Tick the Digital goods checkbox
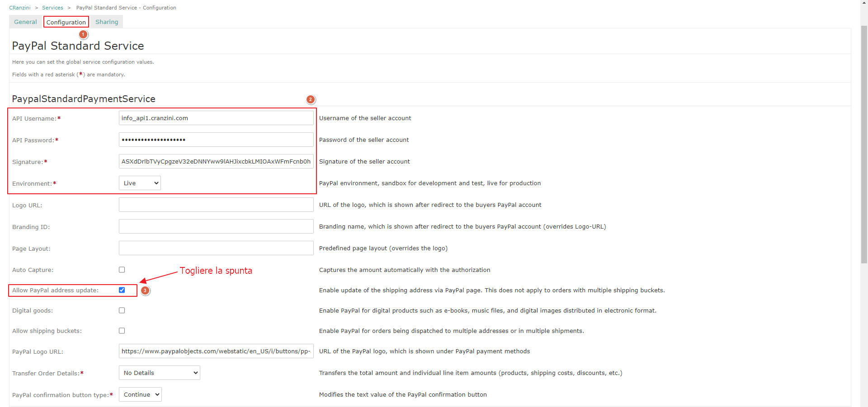 click(122, 310)
